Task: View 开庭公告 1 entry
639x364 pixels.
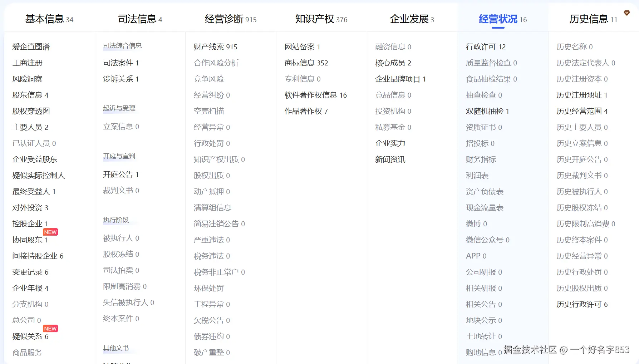Action: click(x=121, y=174)
